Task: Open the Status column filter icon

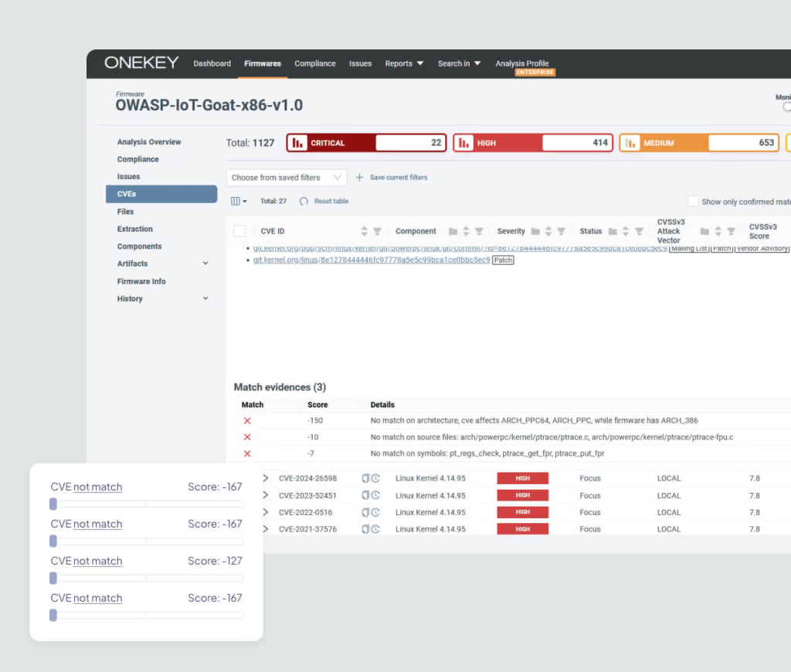Action: 638,231
